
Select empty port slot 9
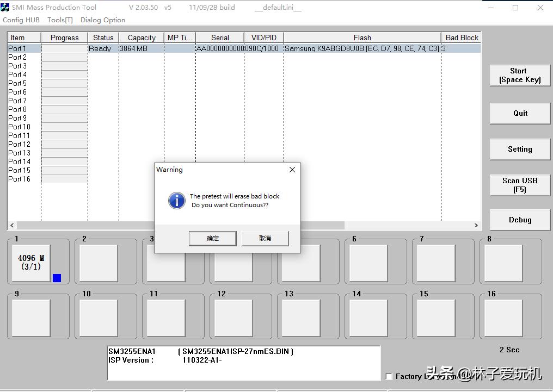click(31, 318)
